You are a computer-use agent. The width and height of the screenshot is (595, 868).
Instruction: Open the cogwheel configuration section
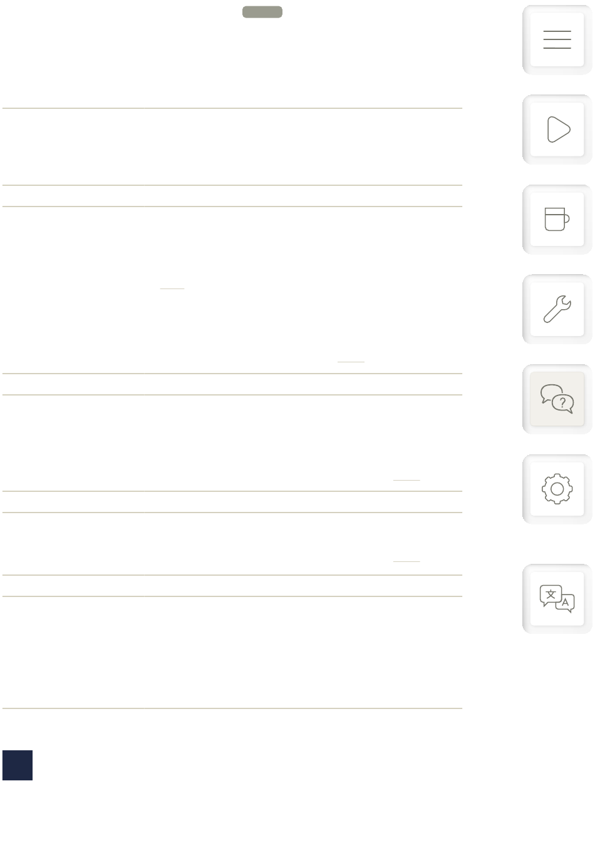coord(557,489)
